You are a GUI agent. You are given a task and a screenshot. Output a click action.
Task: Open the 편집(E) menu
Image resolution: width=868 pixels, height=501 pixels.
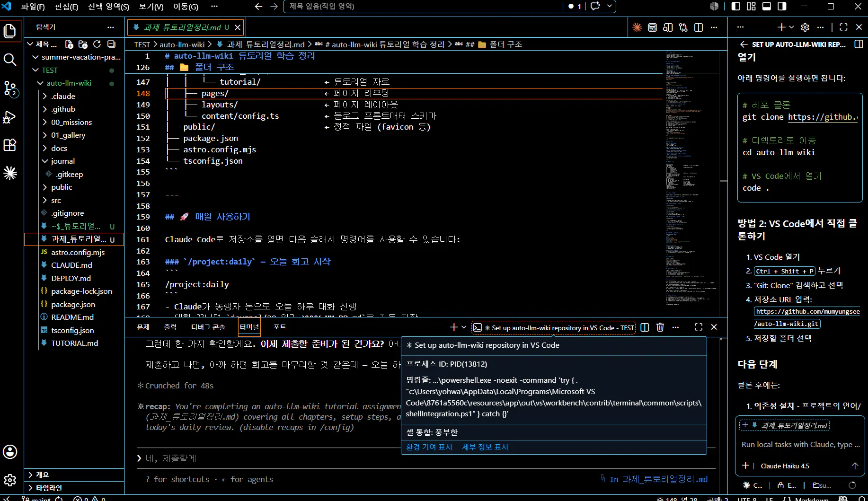click(x=66, y=7)
